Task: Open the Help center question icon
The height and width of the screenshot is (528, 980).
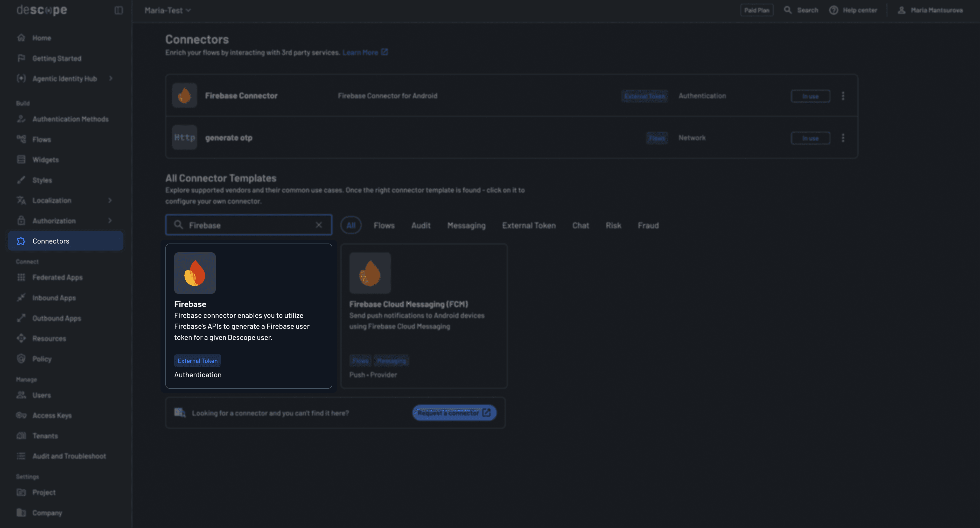Action: [x=834, y=10]
